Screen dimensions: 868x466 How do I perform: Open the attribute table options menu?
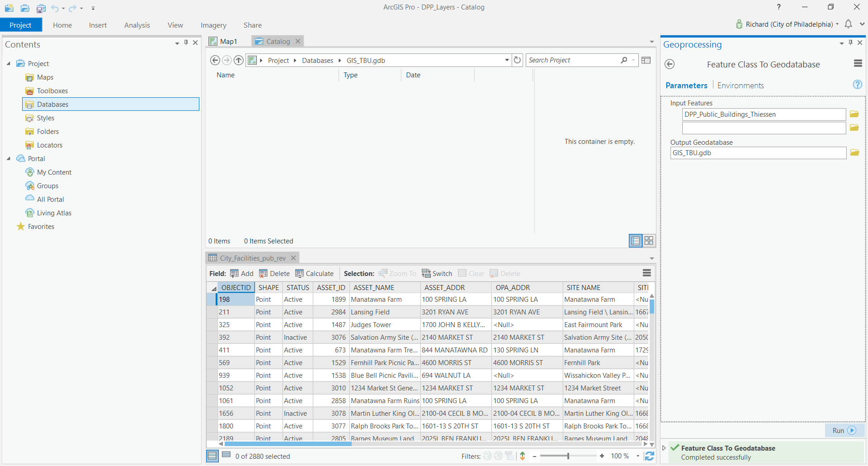[647, 273]
